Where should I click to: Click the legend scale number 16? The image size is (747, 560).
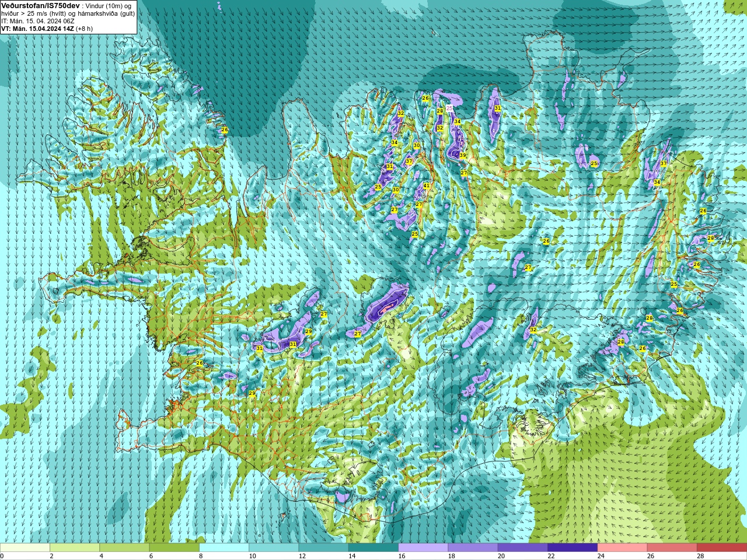[x=402, y=556]
